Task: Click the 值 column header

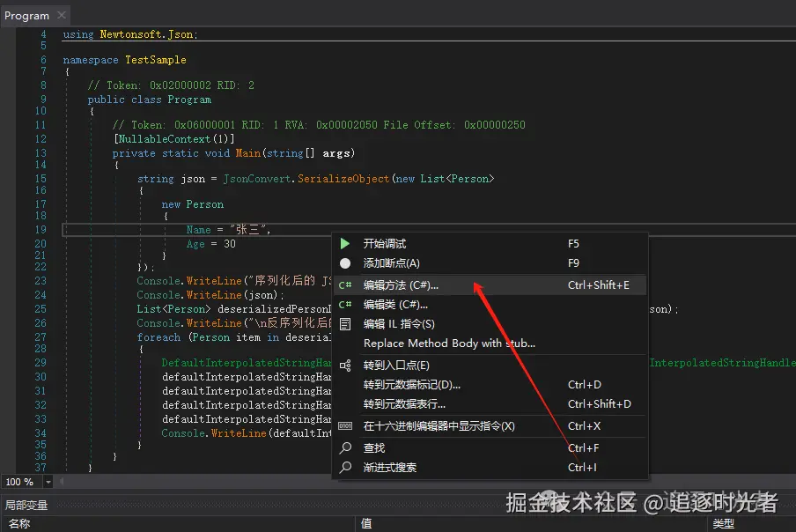Action: click(366, 523)
